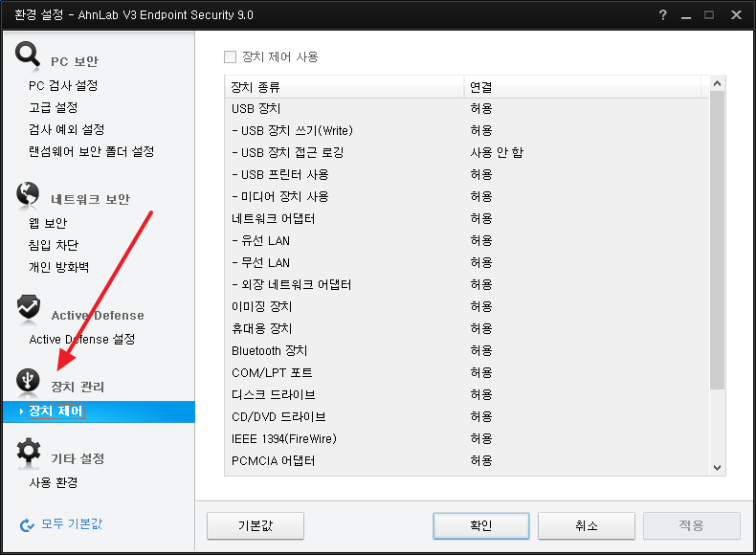Select the COM/LPT 포트 row
The height and width of the screenshot is (555, 756).
[x=467, y=373]
